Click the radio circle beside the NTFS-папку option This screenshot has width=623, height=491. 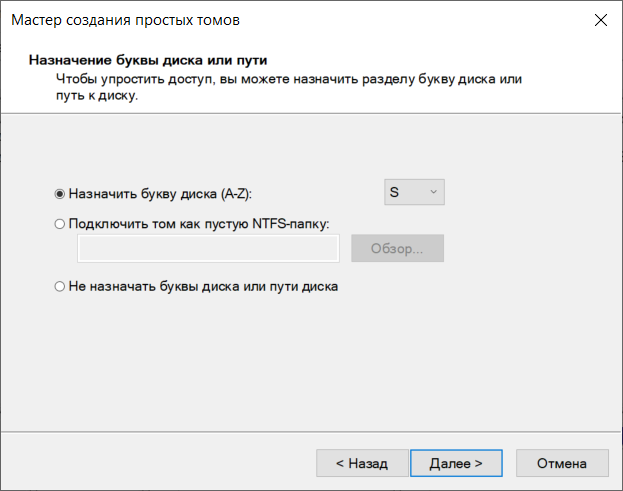60,224
